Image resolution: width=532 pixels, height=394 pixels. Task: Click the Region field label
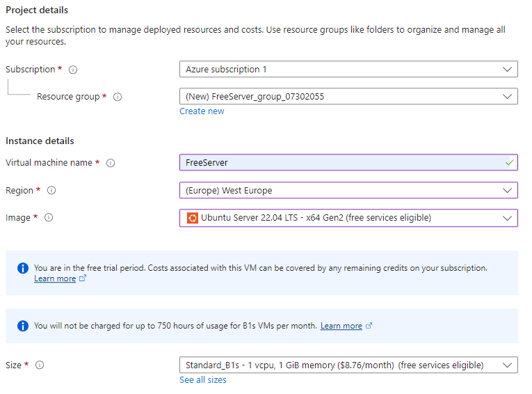[x=19, y=191]
